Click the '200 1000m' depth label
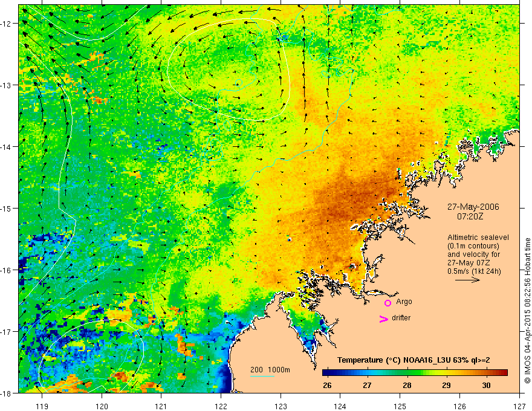The image size is (532, 411). coord(270,370)
